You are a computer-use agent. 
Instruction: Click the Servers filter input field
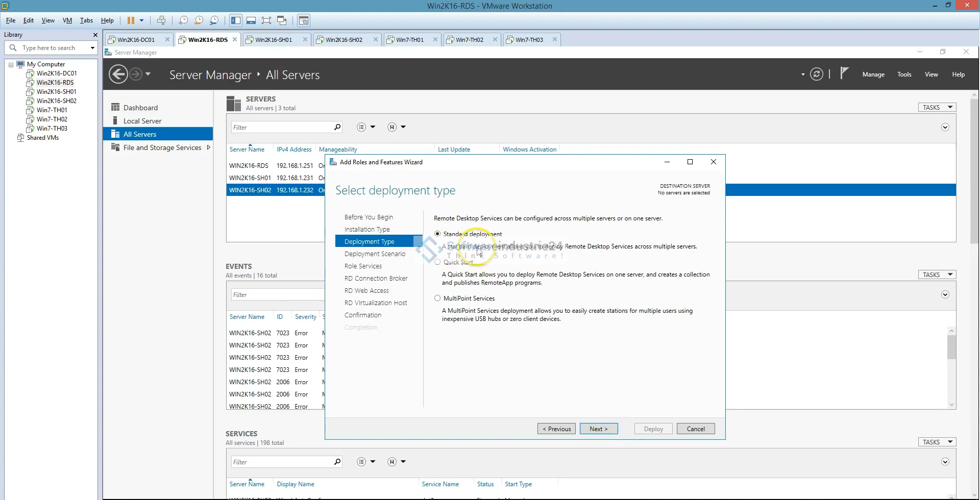pos(282,128)
